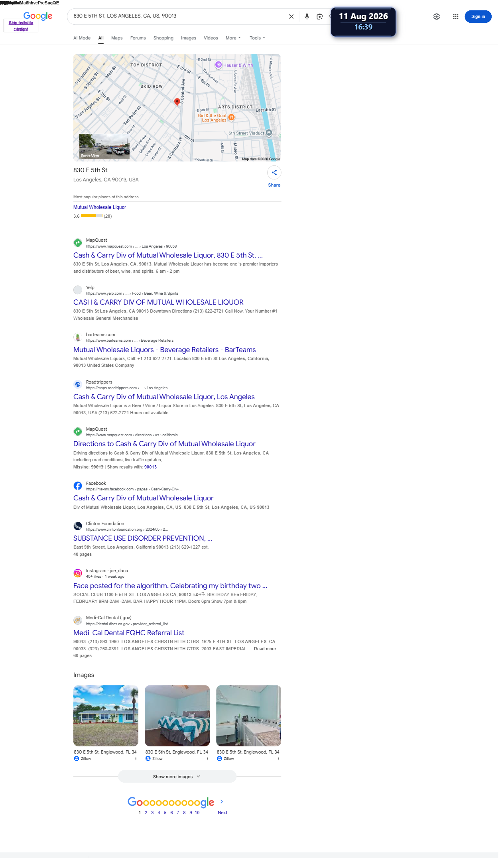Click the Share label under share icon

[x=274, y=185]
